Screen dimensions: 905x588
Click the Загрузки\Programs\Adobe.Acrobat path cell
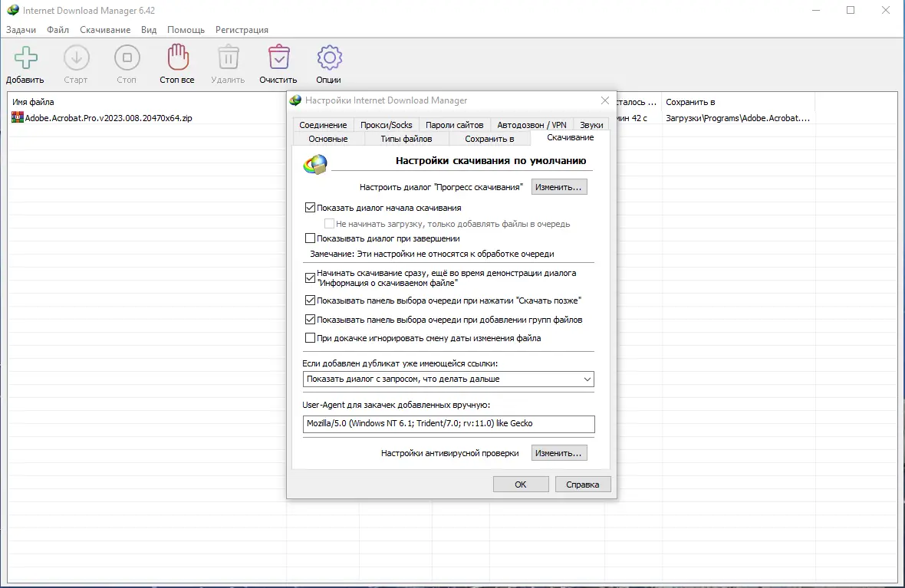(738, 118)
